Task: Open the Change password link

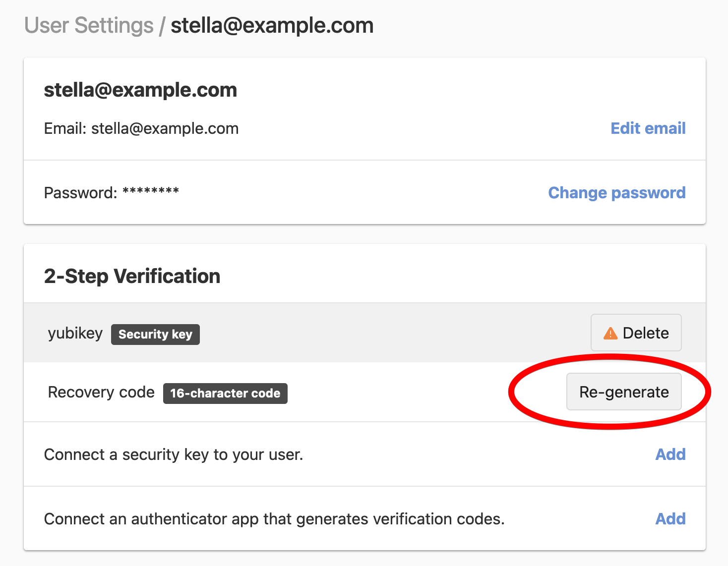Action: coord(617,193)
